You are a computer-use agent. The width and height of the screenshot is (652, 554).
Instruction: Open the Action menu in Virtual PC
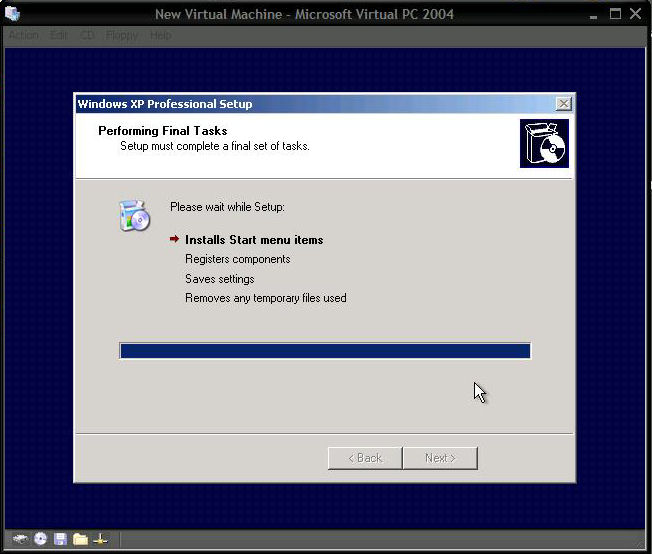click(24, 35)
